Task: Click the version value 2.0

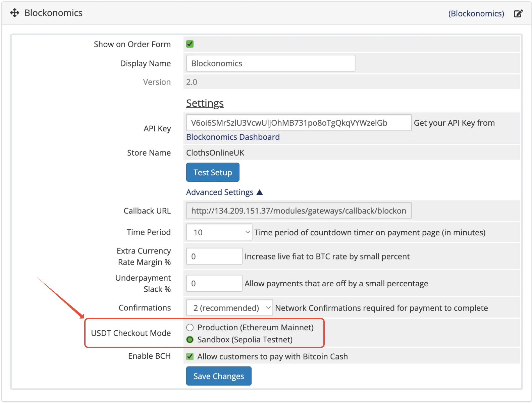Action: pyautogui.click(x=192, y=82)
